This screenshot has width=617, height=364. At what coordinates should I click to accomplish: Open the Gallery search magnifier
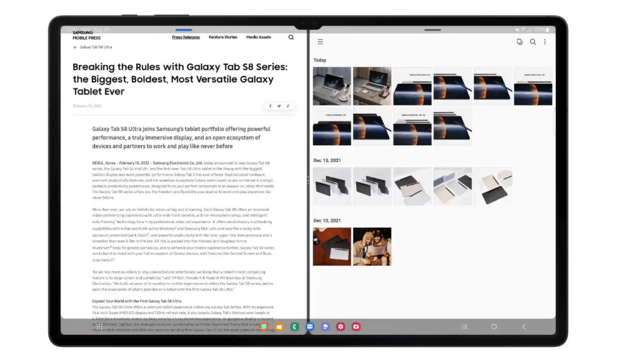(533, 42)
